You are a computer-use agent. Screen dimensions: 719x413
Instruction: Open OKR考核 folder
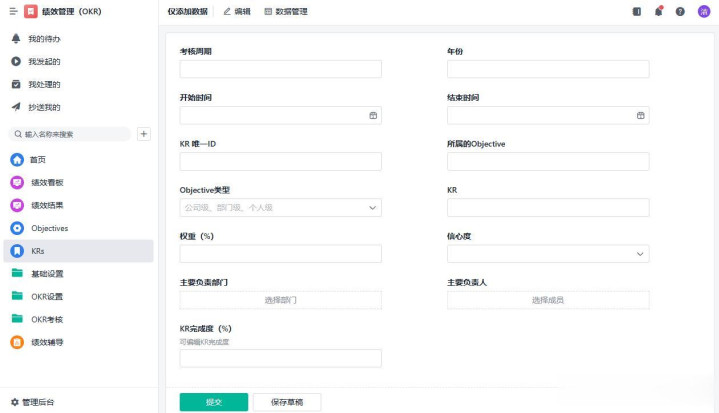click(x=17, y=319)
